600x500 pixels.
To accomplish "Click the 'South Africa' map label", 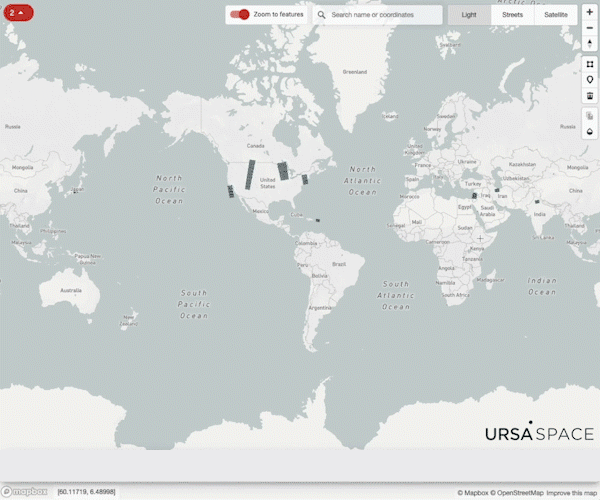I will coord(455,295).
